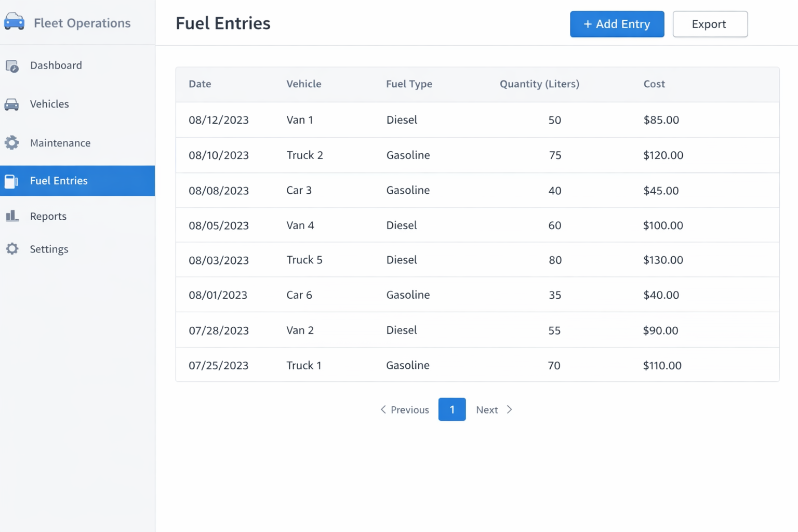Screen dimensions: 798x532
Task: Click the Fleet Operations car logo icon
Action: click(14, 22)
